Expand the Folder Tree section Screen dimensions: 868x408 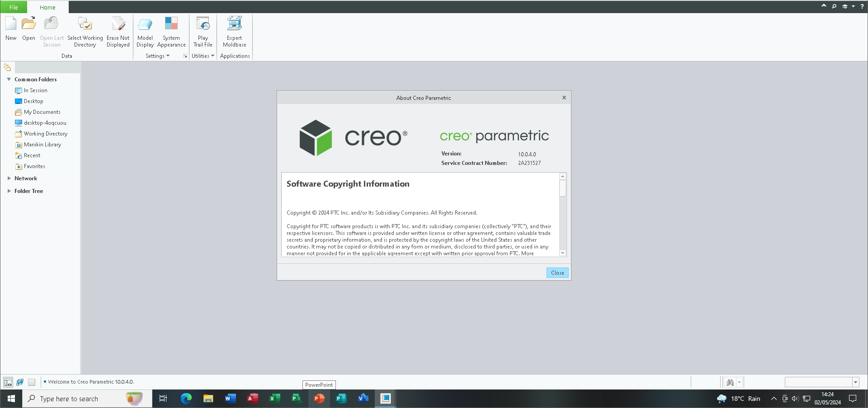(x=9, y=191)
